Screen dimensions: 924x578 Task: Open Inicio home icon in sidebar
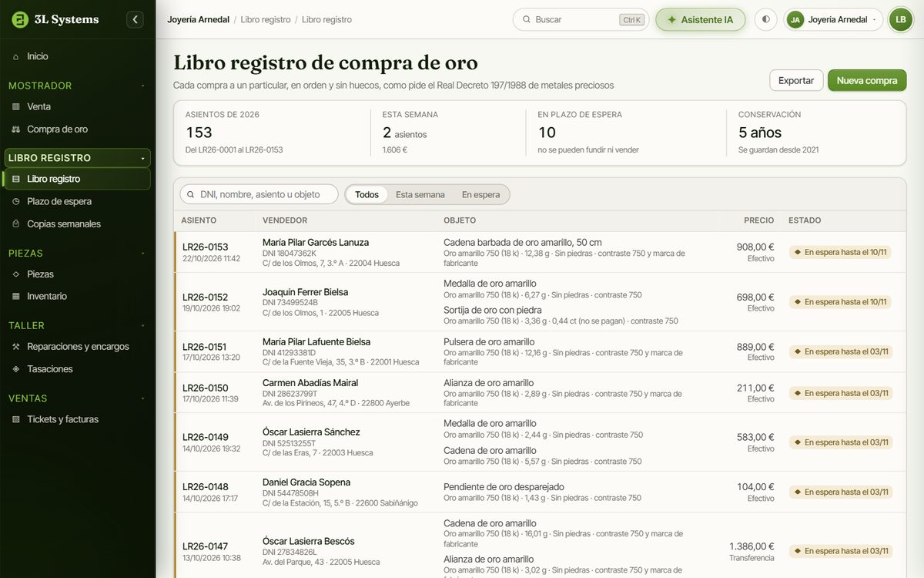16,56
